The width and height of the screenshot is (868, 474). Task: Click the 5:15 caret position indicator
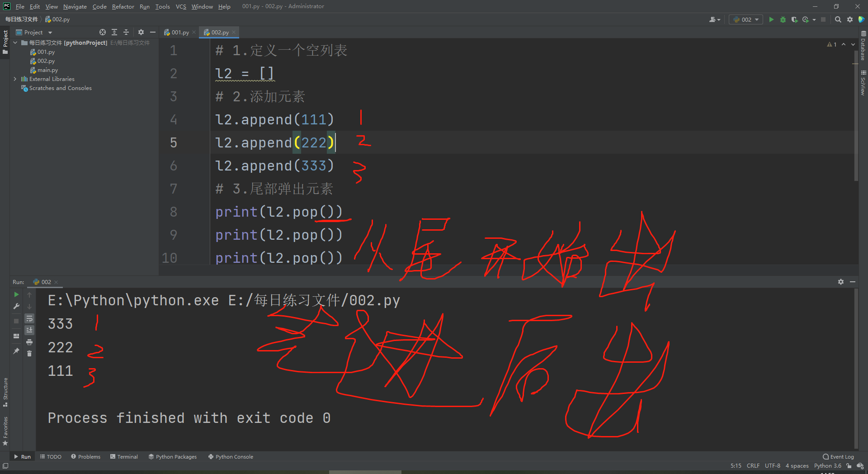736,466
